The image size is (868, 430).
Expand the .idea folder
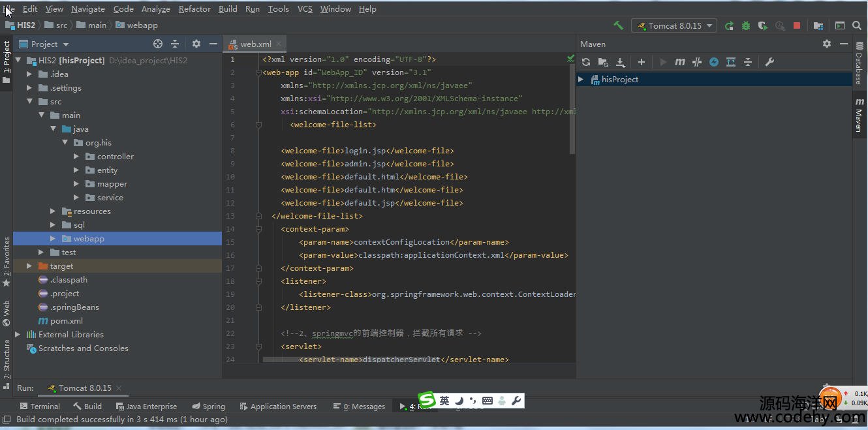pyautogui.click(x=29, y=74)
